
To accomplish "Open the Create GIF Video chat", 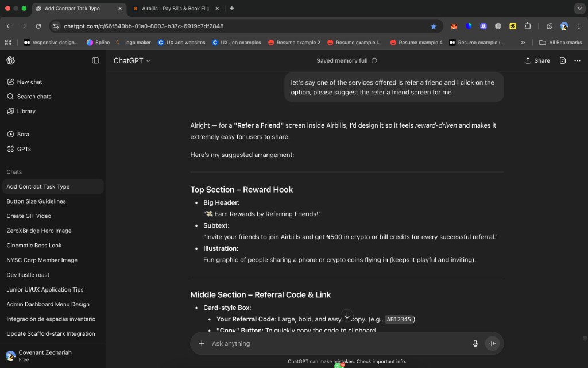I will click(x=53, y=216).
